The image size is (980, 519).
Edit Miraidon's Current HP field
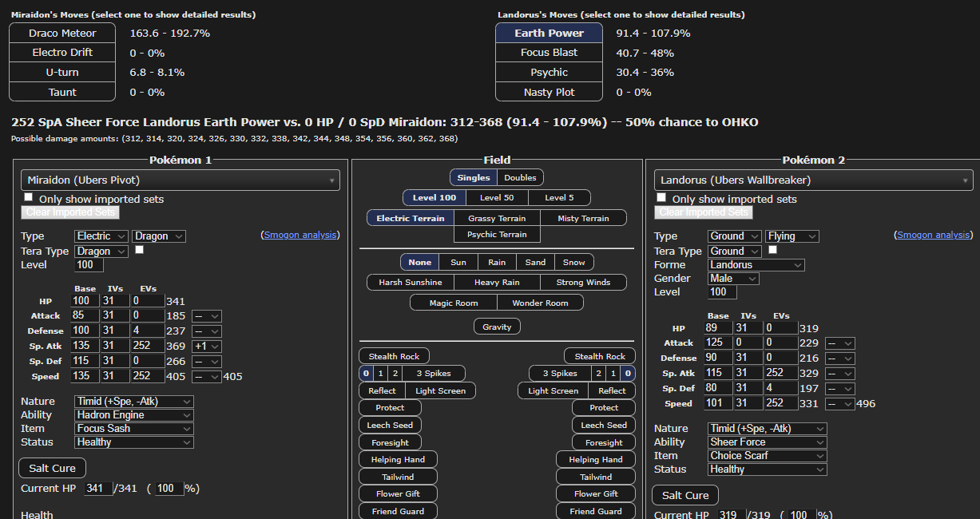coord(98,488)
